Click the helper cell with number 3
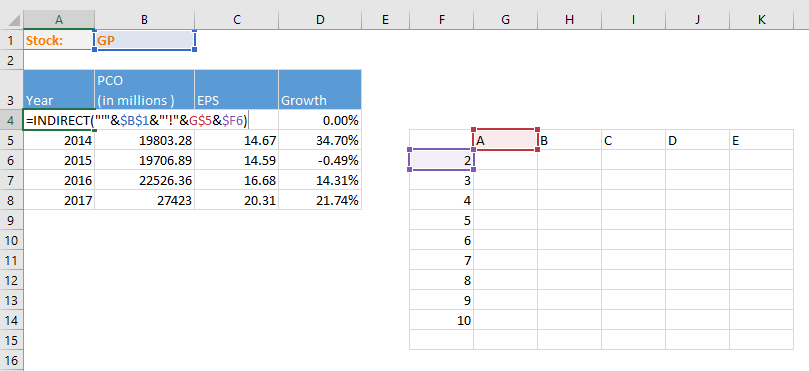Screen dimensions: 809x371 (x=441, y=180)
